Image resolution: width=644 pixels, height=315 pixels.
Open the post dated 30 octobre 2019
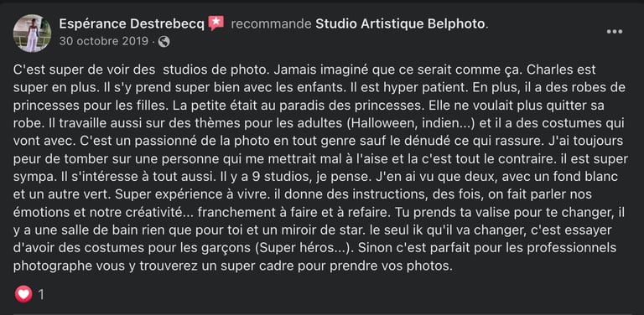(x=103, y=42)
